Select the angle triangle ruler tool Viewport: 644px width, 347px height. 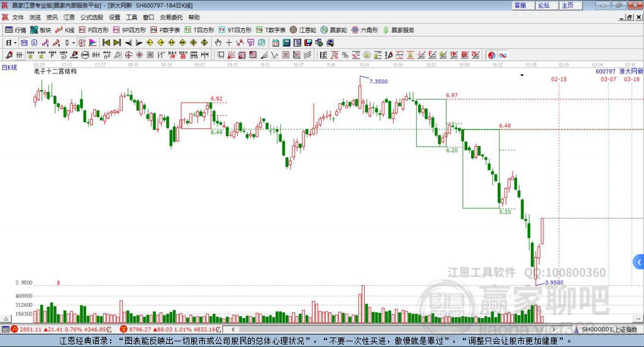[118, 55]
